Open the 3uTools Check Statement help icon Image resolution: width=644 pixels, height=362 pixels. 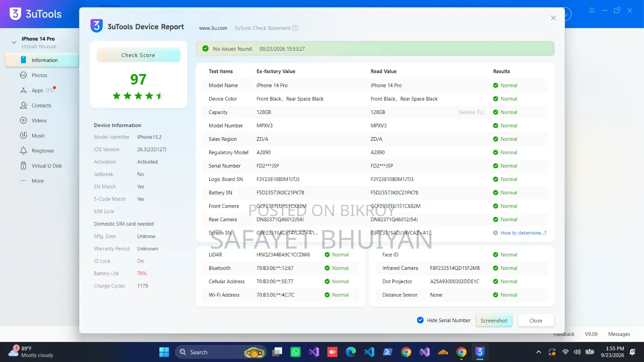tap(295, 28)
